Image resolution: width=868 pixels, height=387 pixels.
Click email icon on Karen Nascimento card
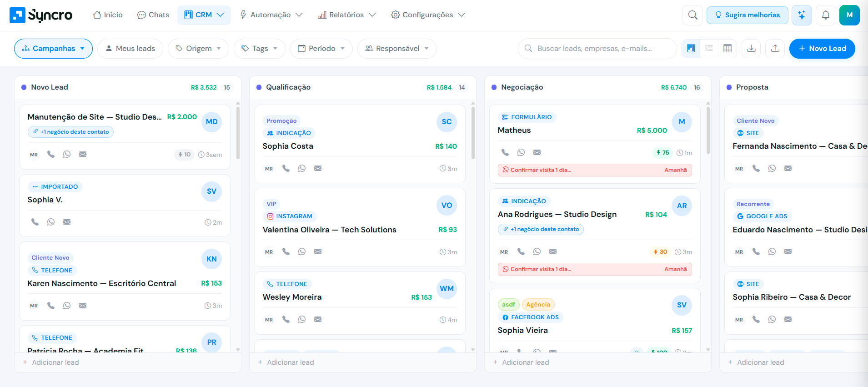(83, 306)
